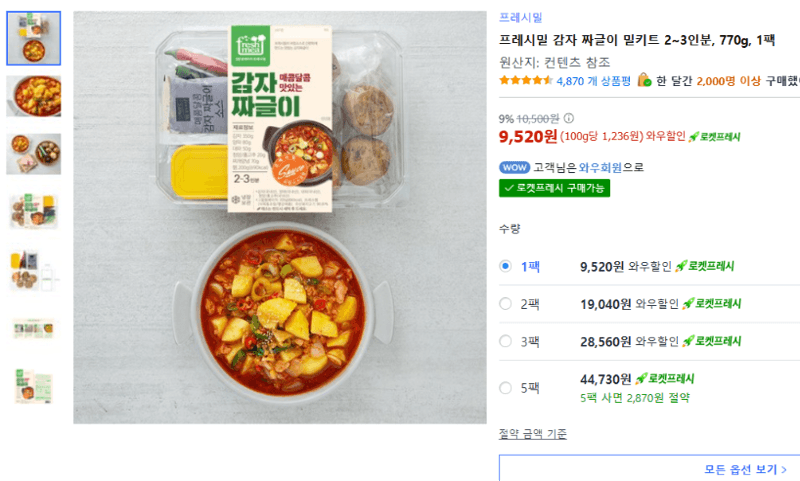Click the green 로켓프레시 구매가능 badge

[x=554, y=188]
